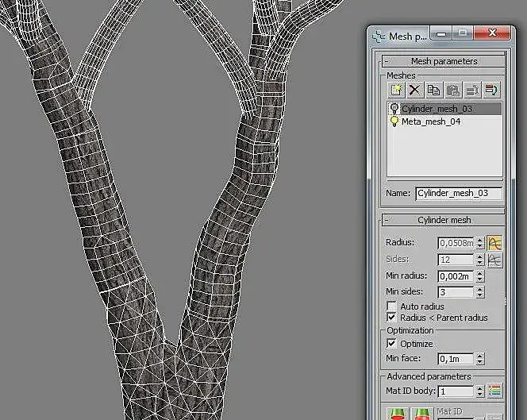Click the red-bars rotate-arrow mesh icon
The height and width of the screenshot is (420, 527).
pos(491,91)
